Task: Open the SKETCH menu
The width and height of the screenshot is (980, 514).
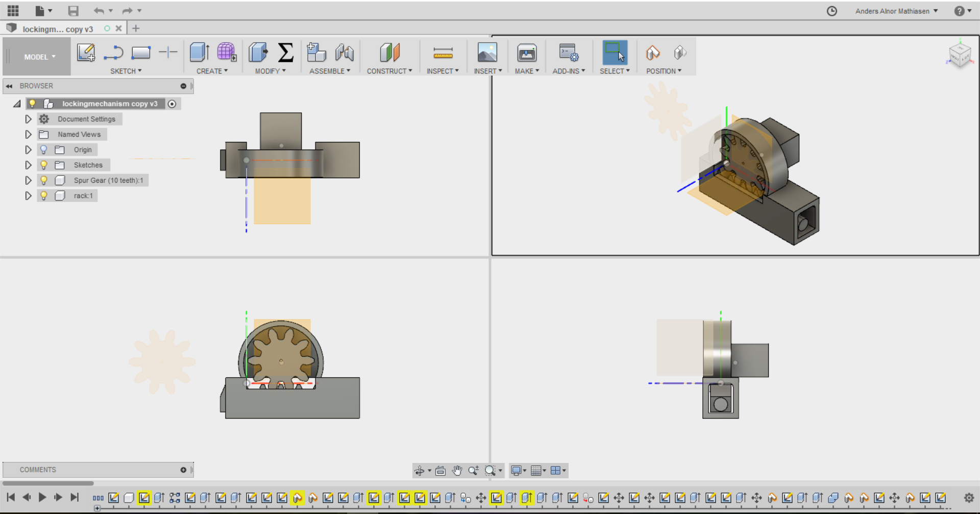Action: [126, 71]
